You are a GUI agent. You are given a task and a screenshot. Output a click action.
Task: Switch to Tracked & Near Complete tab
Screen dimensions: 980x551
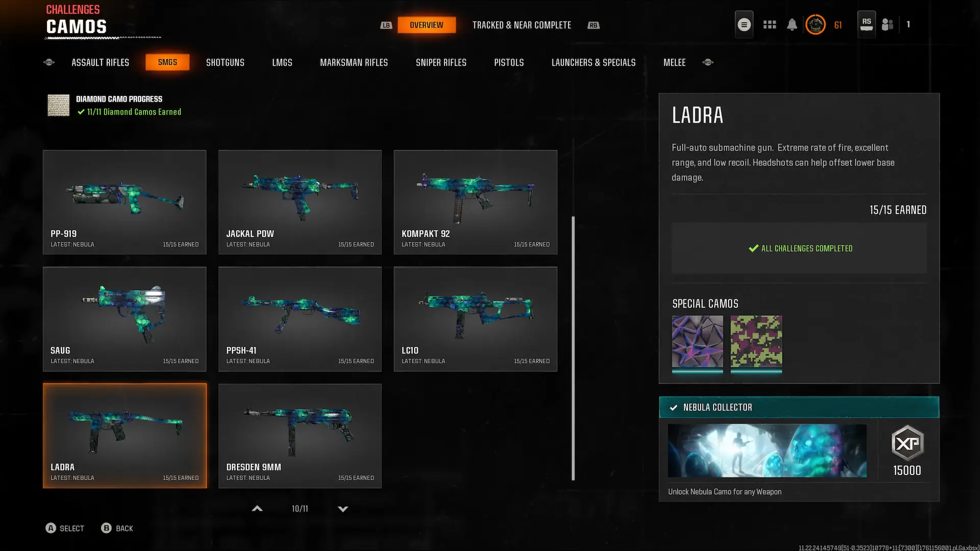tap(522, 25)
